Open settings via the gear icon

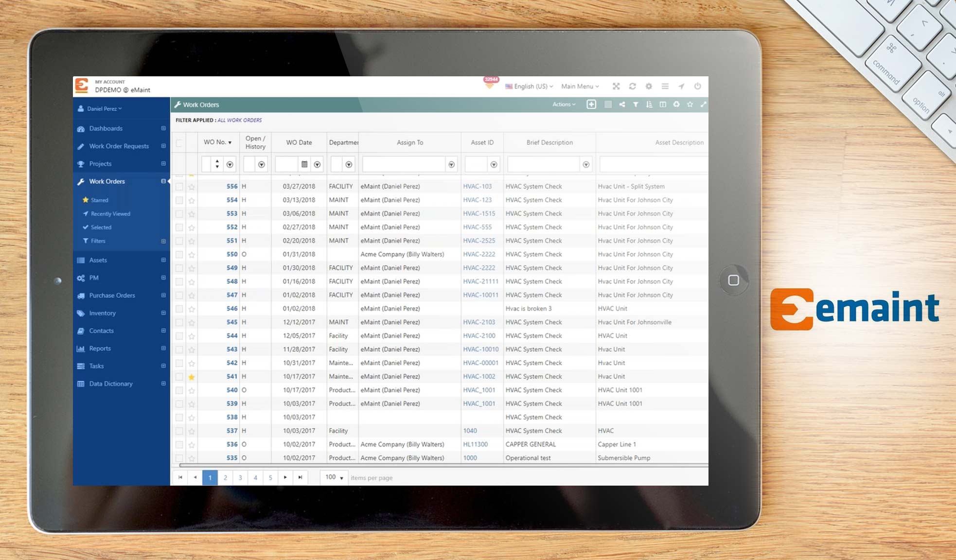649,86
